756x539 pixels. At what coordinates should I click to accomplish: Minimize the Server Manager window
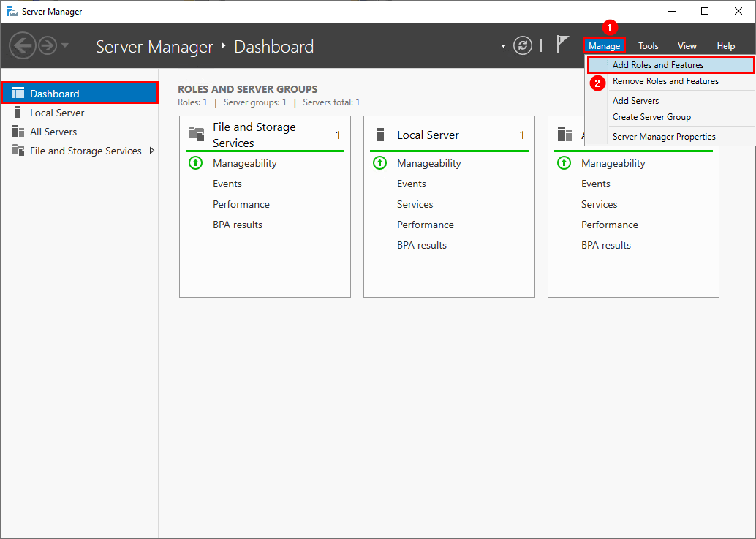tap(672, 11)
